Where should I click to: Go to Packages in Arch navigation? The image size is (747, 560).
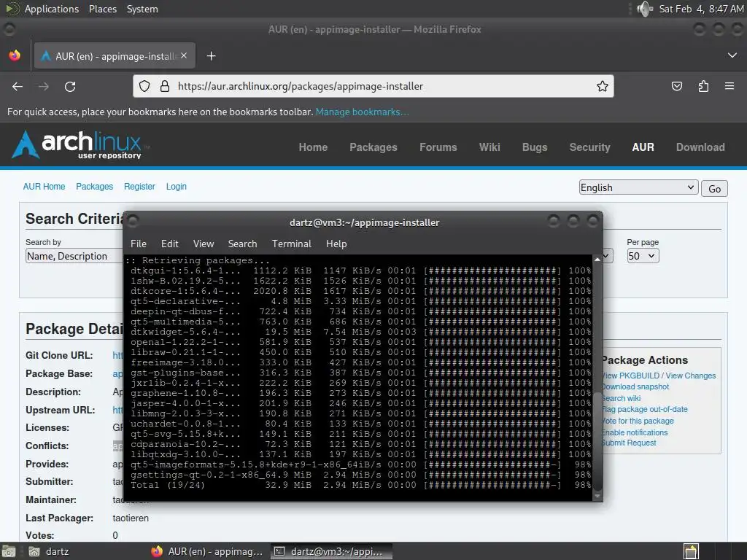(373, 147)
